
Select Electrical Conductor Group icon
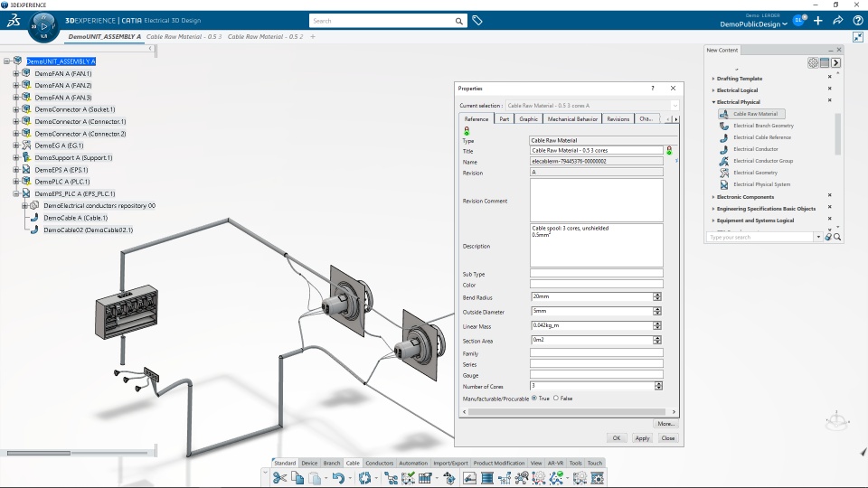[x=724, y=161]
